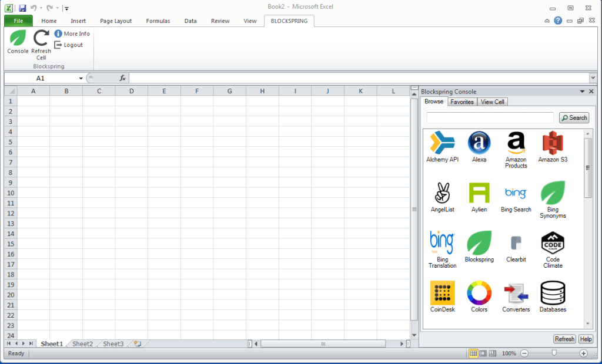Switch to Page Break Preview in status bar
Screen dimensions: 602x364
pos(493,353)
